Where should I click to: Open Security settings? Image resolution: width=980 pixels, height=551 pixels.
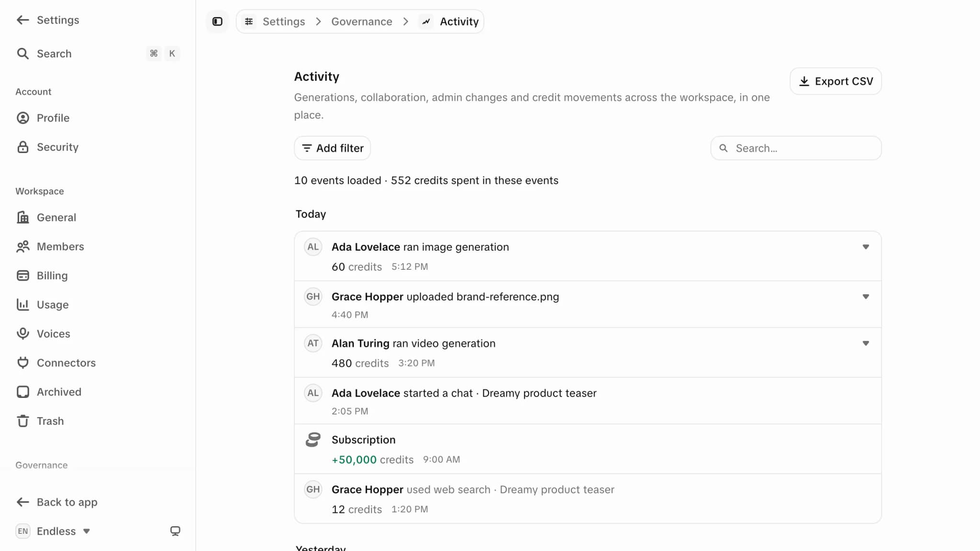(98, 147)
